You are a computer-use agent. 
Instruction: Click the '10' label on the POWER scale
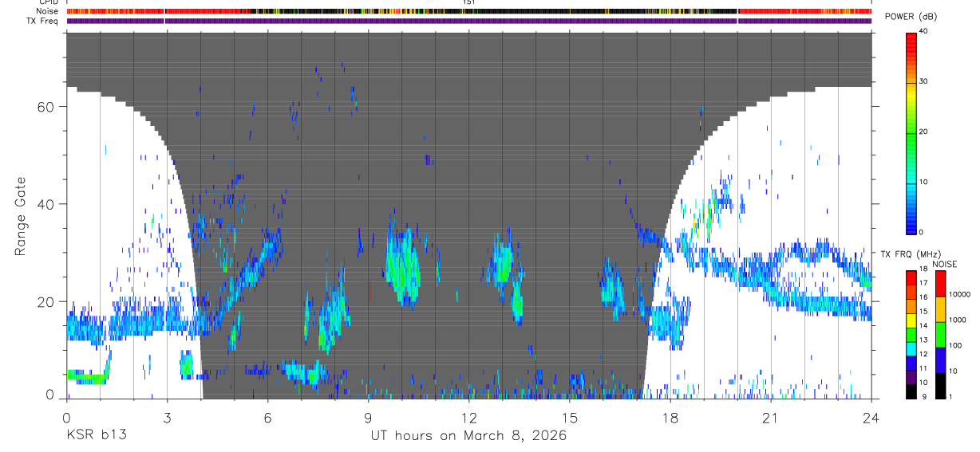(923, 183)
